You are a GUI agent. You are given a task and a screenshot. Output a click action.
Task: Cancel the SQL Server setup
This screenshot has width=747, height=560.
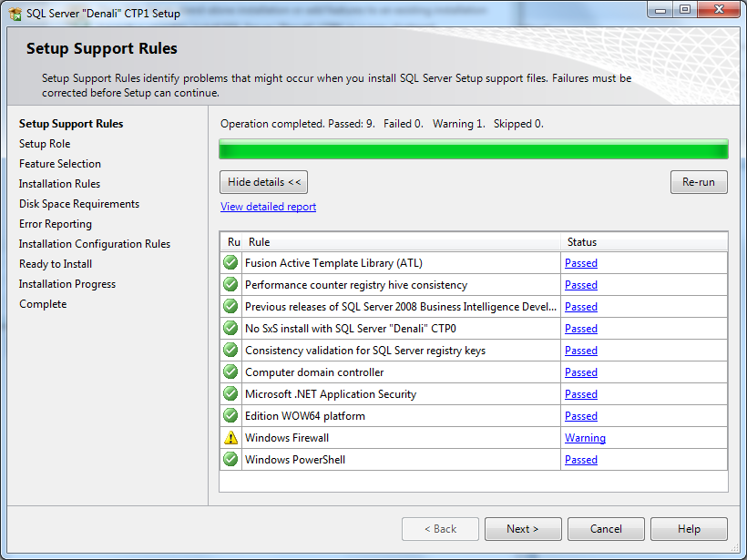(606, 529)
